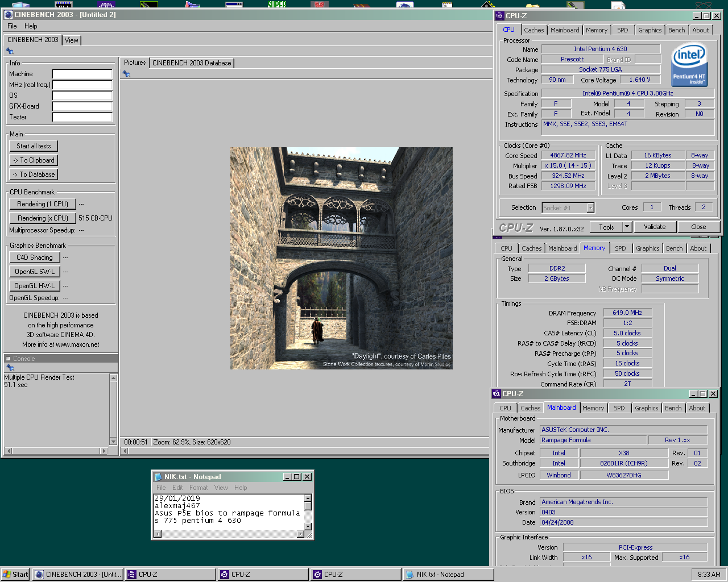Click the 51.1 sec Console line
Screen dimensions: 728x582
tap(16, 385)
